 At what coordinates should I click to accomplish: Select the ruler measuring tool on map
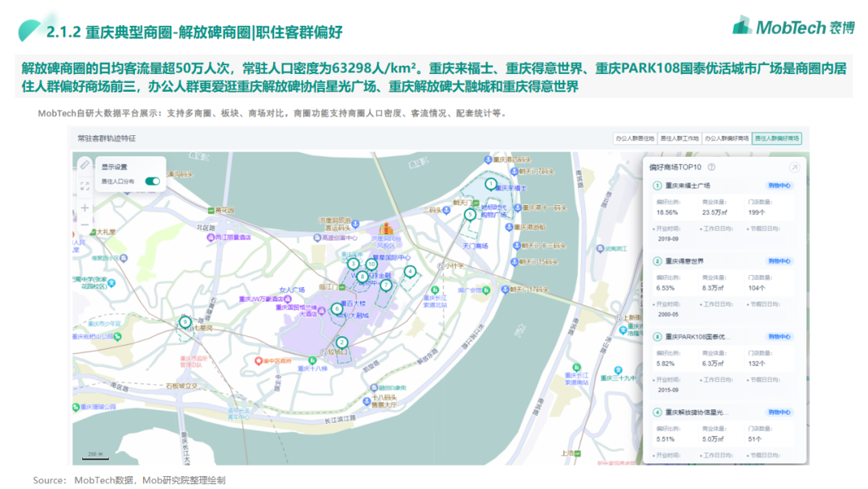tap(84, 165)
